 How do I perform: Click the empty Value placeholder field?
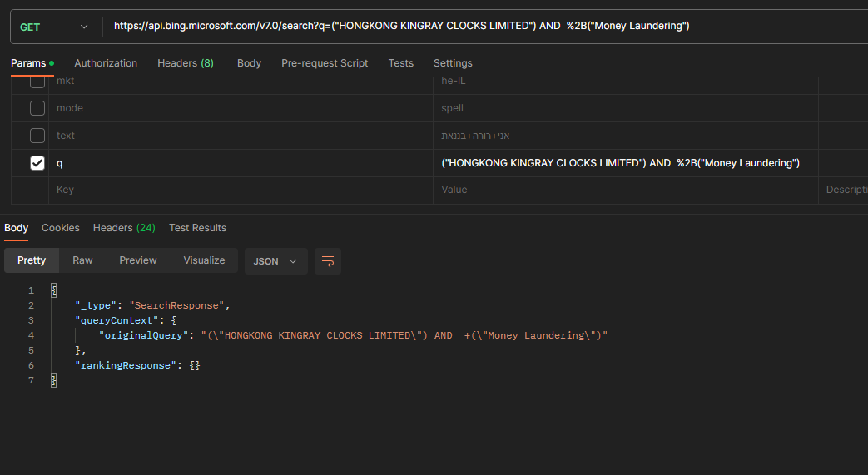coord(626,190)
